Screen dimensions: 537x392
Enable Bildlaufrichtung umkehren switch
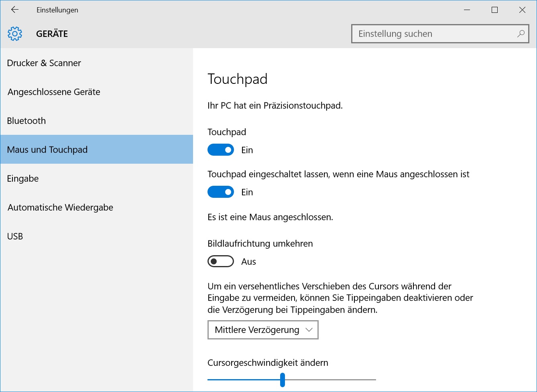(x=221, y=262)
